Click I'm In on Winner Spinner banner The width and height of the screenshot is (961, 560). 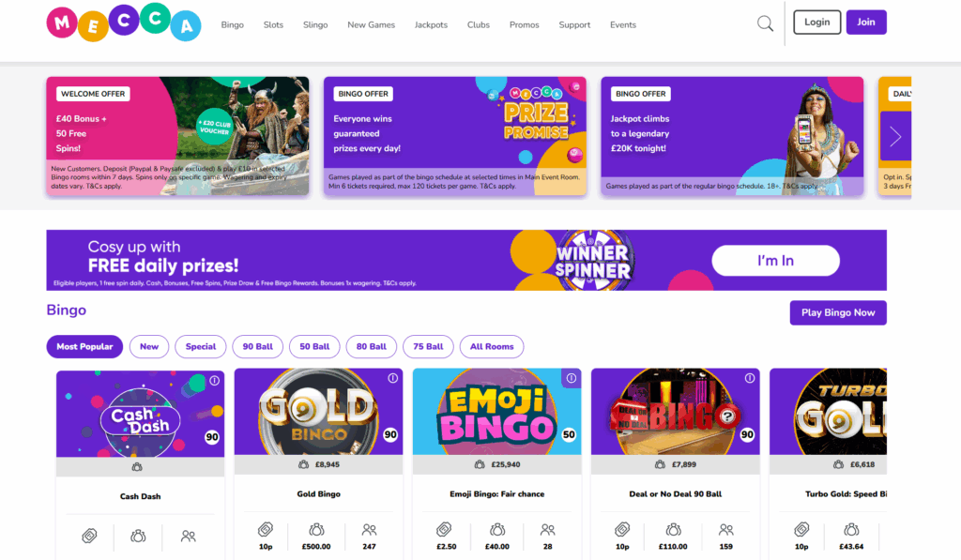click(775, 261)
